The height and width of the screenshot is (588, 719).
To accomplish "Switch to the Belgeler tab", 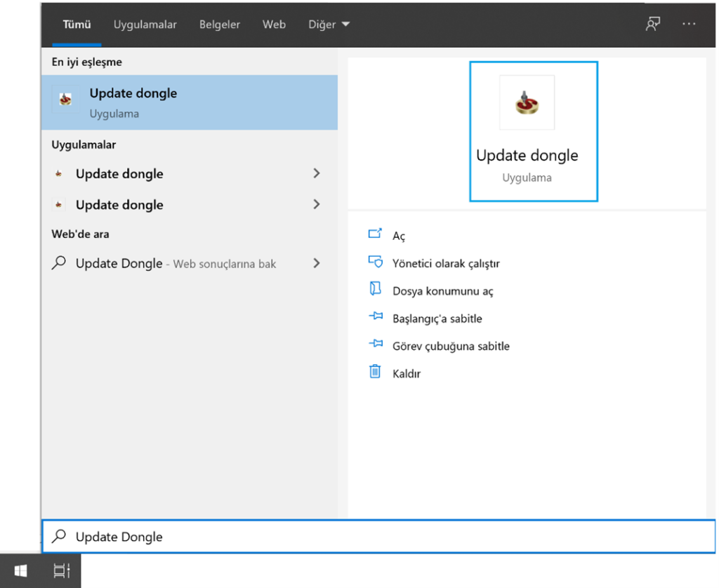I will point(220,25).
